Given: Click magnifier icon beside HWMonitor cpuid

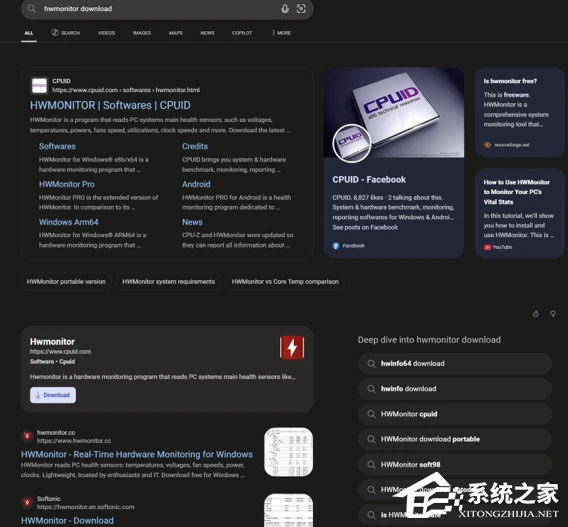Looking at the screenshot, I should point(371,414).
